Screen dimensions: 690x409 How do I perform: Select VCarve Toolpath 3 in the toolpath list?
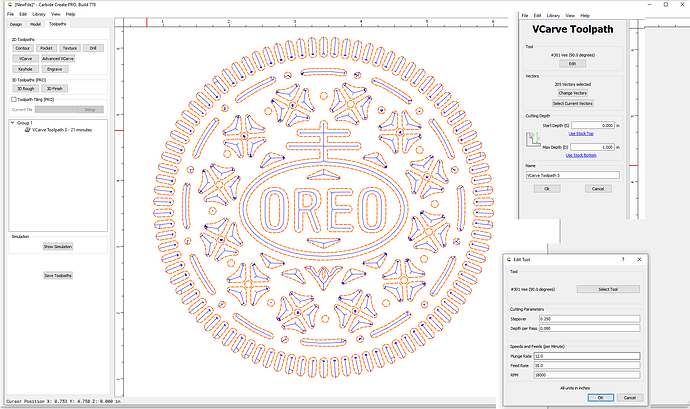(x=62, y=130)
